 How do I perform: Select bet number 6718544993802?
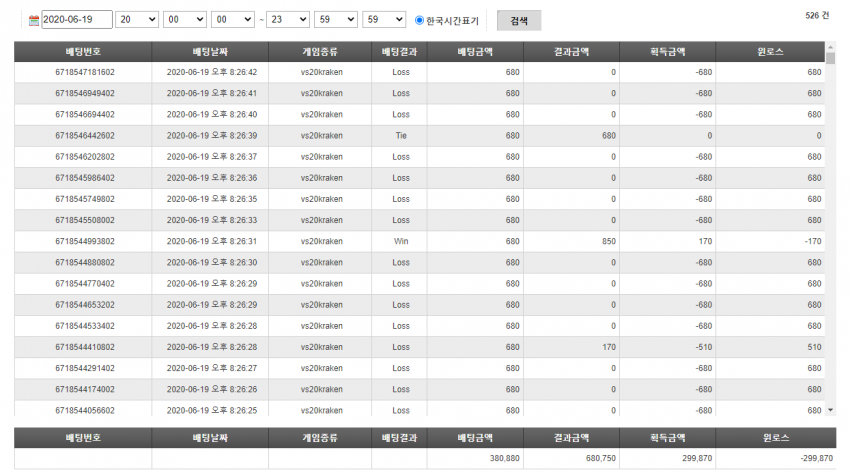tap(85, 241)
